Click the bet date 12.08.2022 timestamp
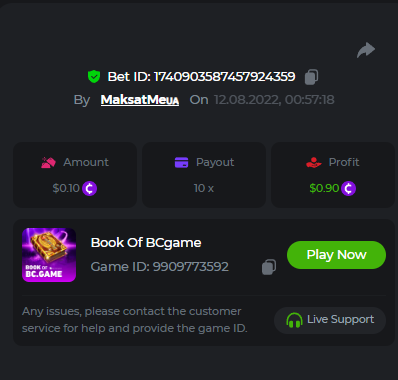Viewport: 398px width, 380px height. point(274,100)
